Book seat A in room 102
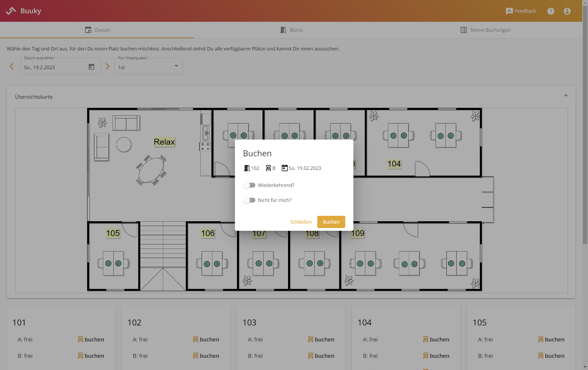The image size is (588, 370). (206, 339)
